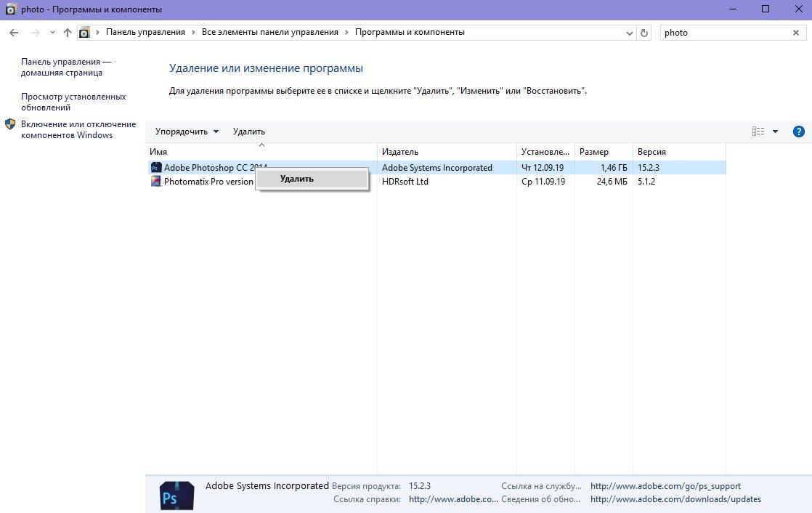
Task: Click the window icon in the title bar
Action: tap(10, 9)
